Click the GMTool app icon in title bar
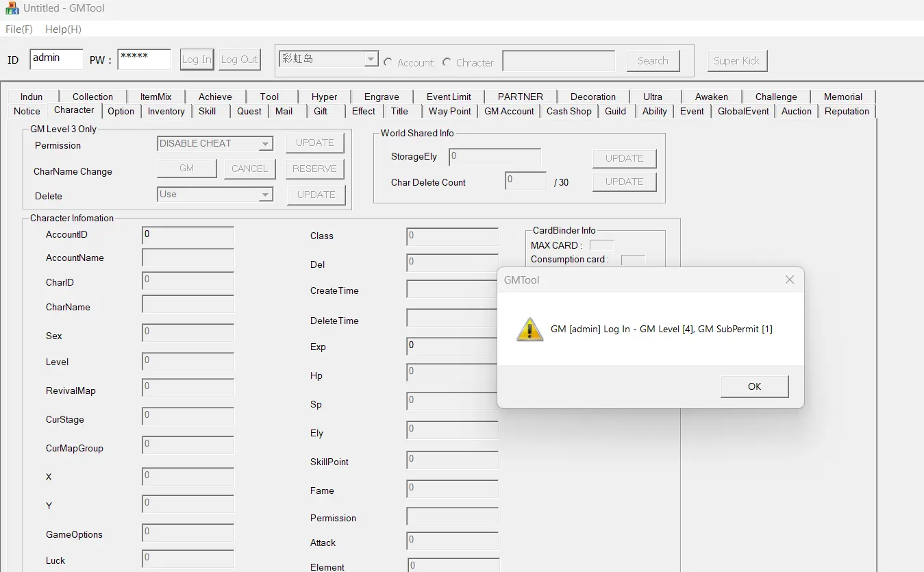The width and height of the screenshot is (924, 572). point(12,8)
